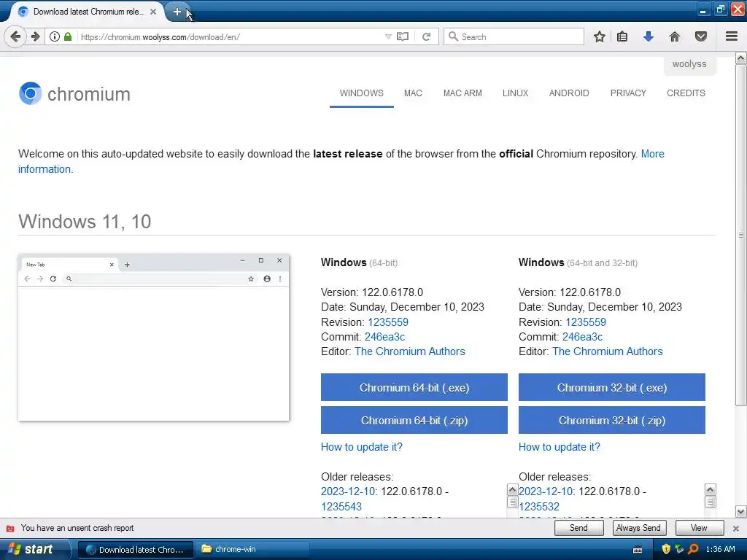The image size is (747, 560).
Task: Switch to chrome-win folder in taskbar
Action: coord(252,550)
